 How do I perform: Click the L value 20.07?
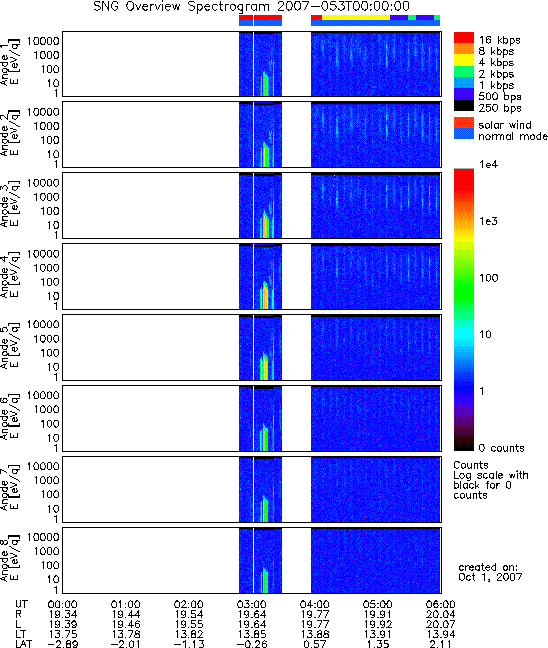441,624
